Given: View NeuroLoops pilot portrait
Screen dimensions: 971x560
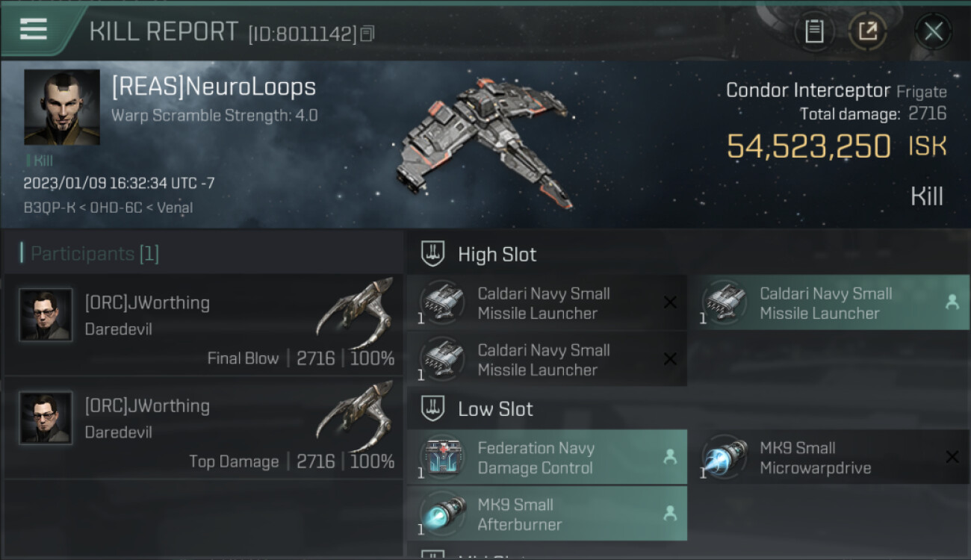Looking at the screenshot, I should (x=62, y=107).
